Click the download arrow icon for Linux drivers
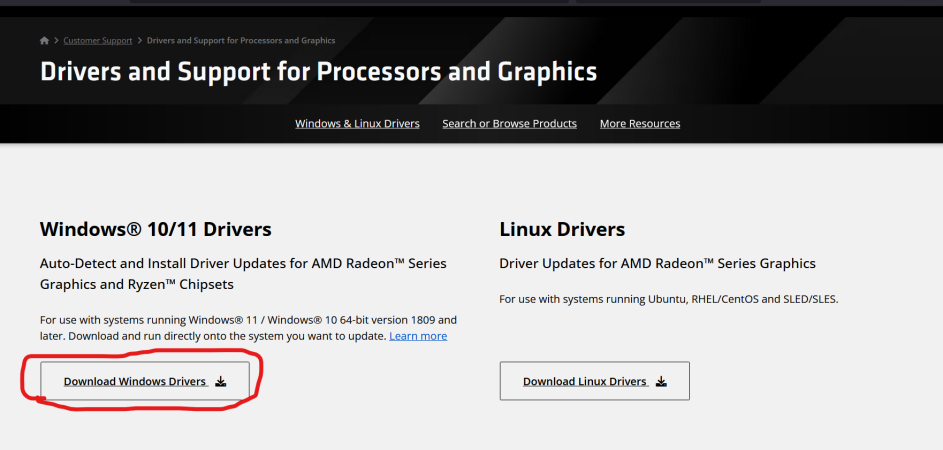Screen dimensions: 943x450 [662, 381]
